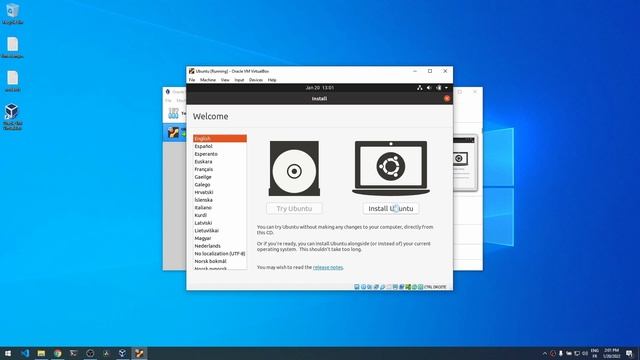
Task: Open VirtualBox Manager from taskbar
Action: coord(122,353)
